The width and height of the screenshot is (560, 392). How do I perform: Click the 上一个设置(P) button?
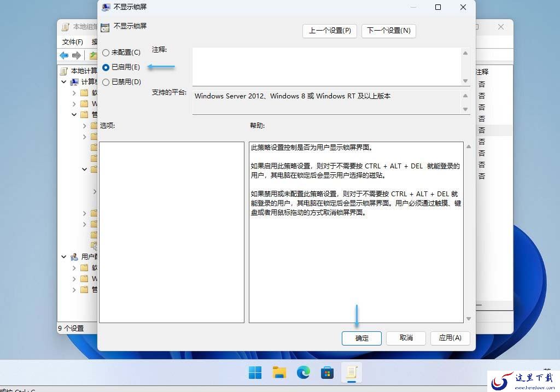[x=330, y=31]
